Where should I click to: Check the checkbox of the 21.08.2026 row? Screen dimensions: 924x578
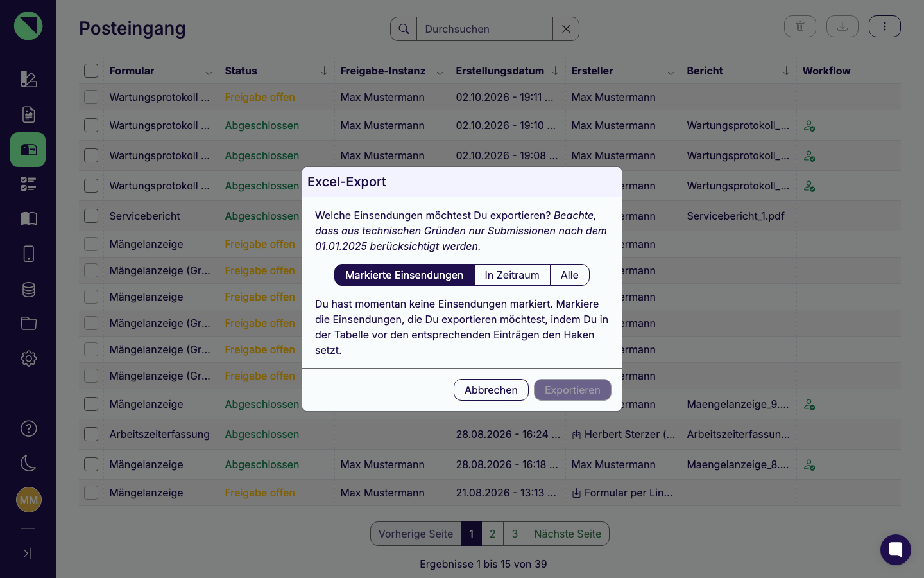click(x=91, y=493)
